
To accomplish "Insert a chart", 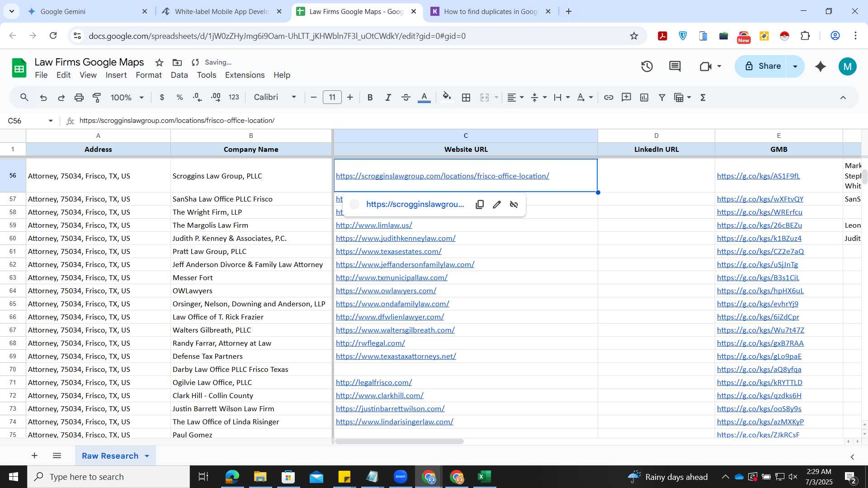I will [644, 97].
